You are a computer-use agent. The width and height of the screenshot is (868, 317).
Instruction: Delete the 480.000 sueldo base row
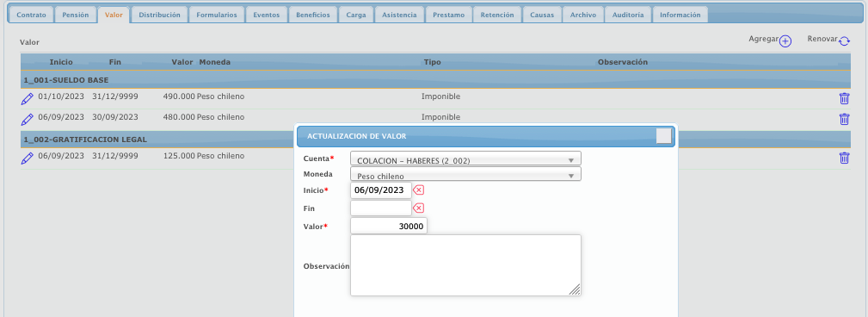coord(844,119)
